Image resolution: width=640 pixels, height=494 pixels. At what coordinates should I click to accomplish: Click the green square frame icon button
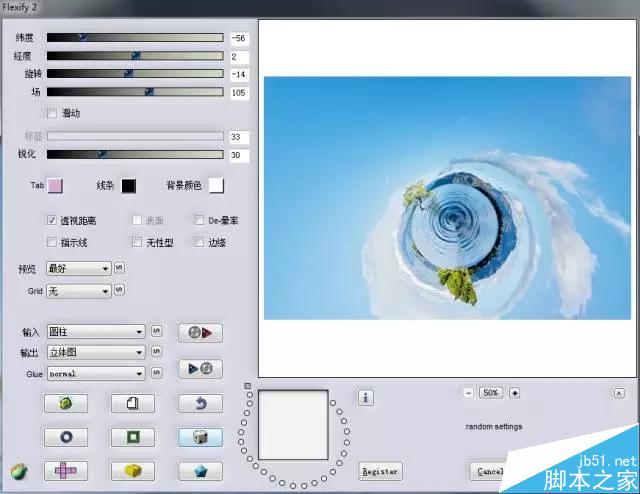[133, 437]
